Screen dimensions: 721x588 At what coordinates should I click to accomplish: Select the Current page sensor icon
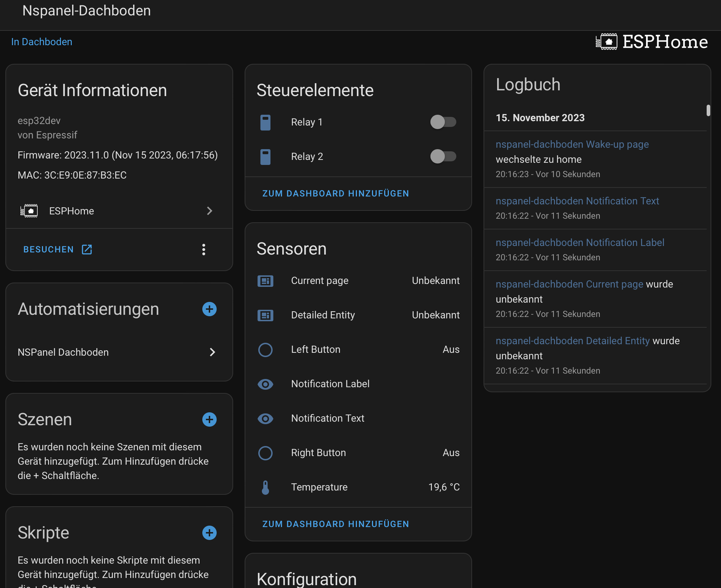[x=265, y=281]
